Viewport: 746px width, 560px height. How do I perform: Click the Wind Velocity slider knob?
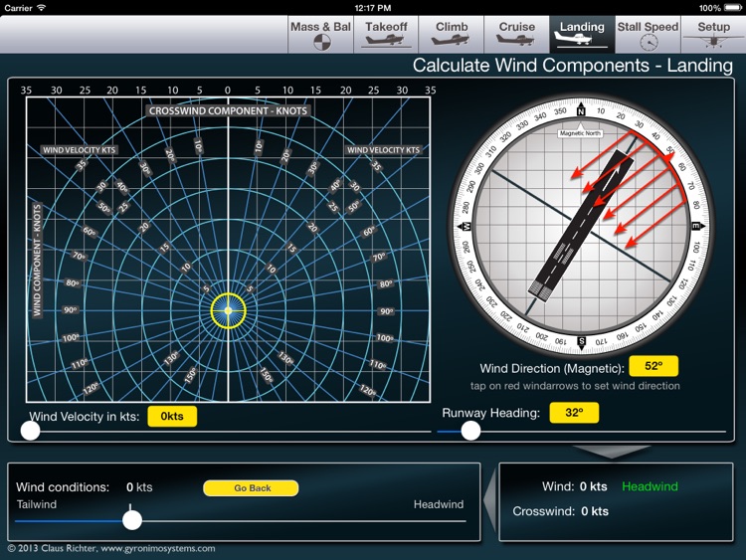pos(31,431)
